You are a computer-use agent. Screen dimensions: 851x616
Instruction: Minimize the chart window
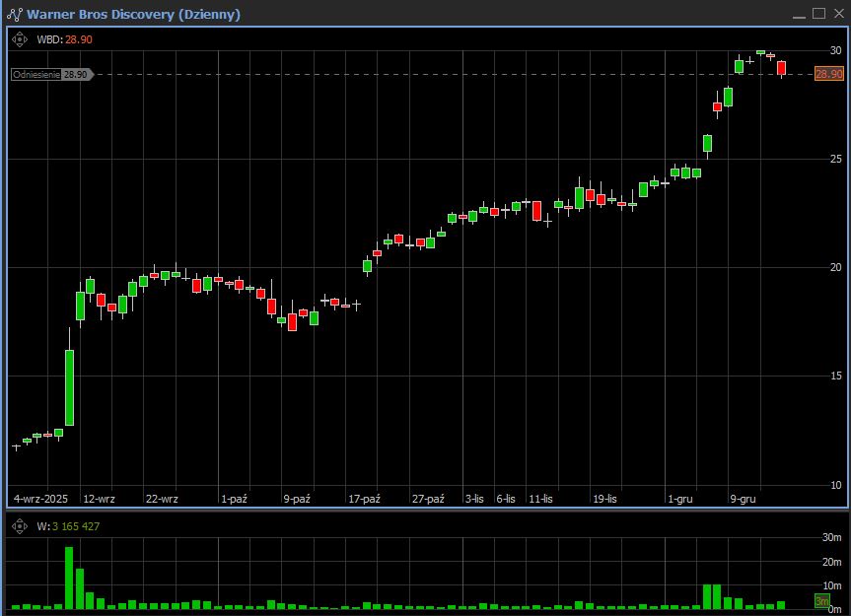(x=800, y=13)
